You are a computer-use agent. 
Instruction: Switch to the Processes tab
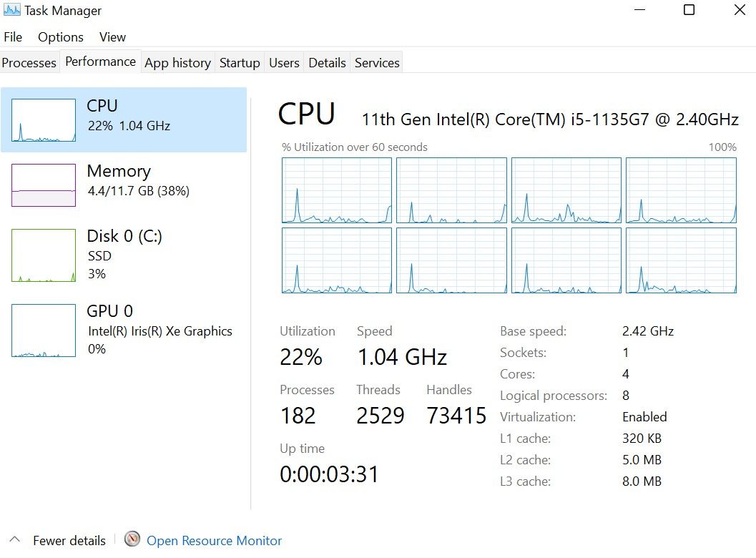coord(29,62)
